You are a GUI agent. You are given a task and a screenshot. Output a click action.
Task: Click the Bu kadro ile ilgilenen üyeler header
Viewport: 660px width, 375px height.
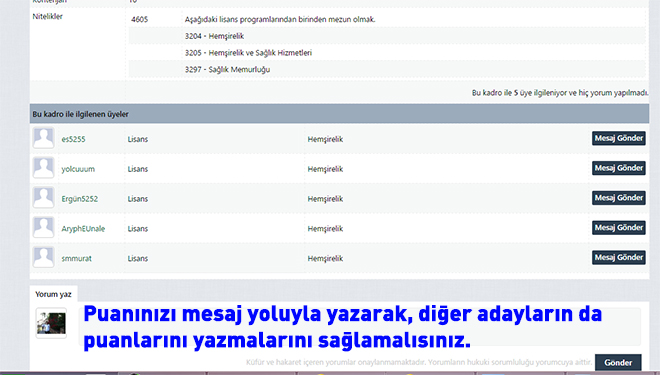click(339, 114)
